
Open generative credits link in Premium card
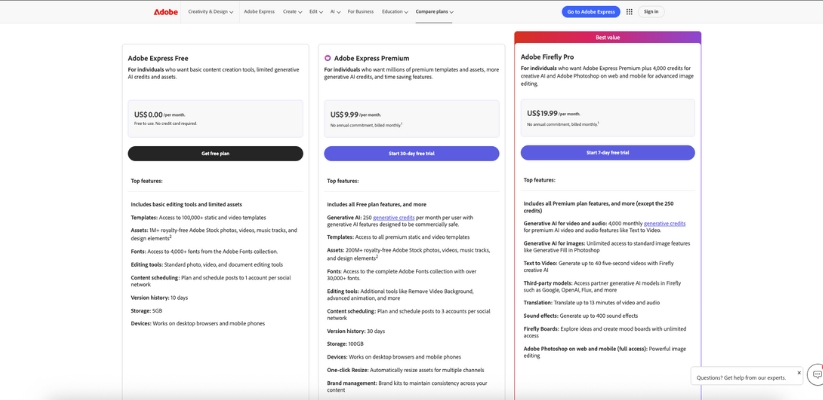(x=394, y=217)
